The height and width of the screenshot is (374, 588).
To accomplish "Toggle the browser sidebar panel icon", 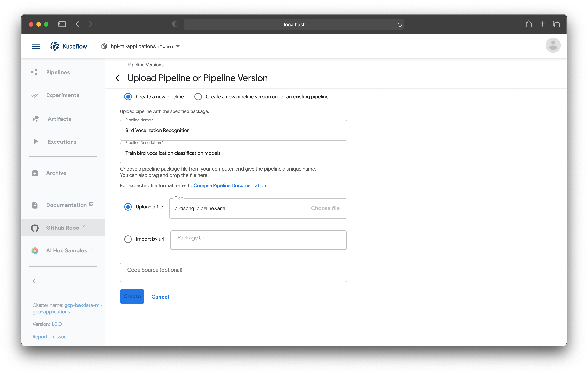I will (62, 24).
